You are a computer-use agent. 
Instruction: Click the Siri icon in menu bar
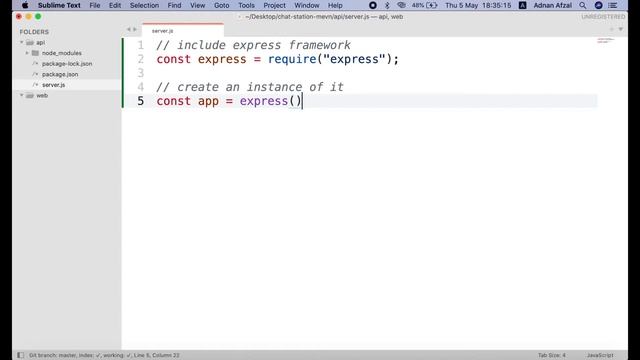pyautogui.click(x=598, y=5)
